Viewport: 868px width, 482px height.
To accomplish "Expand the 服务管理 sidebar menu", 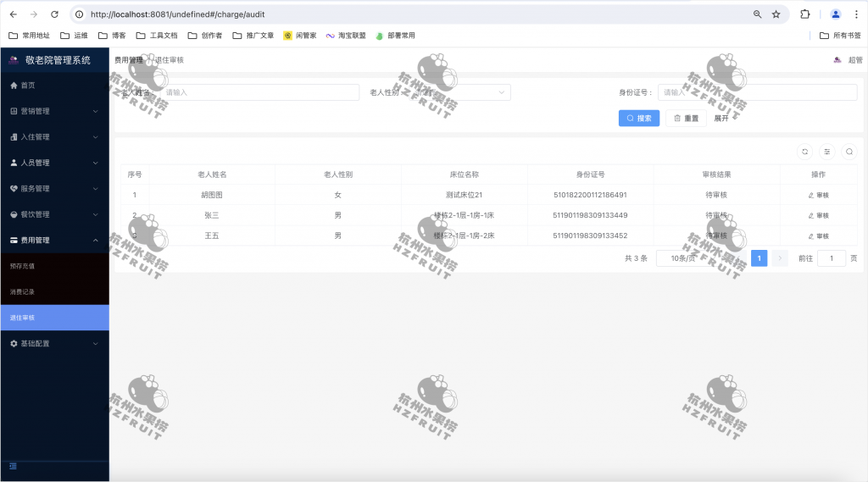I will click(55, 189).
